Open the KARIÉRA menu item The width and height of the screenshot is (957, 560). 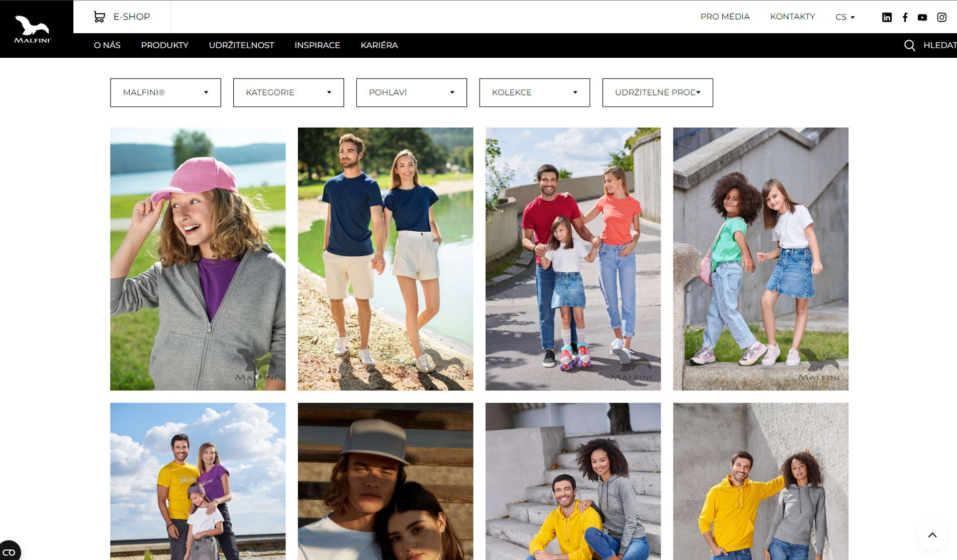(x=379, y=45)
